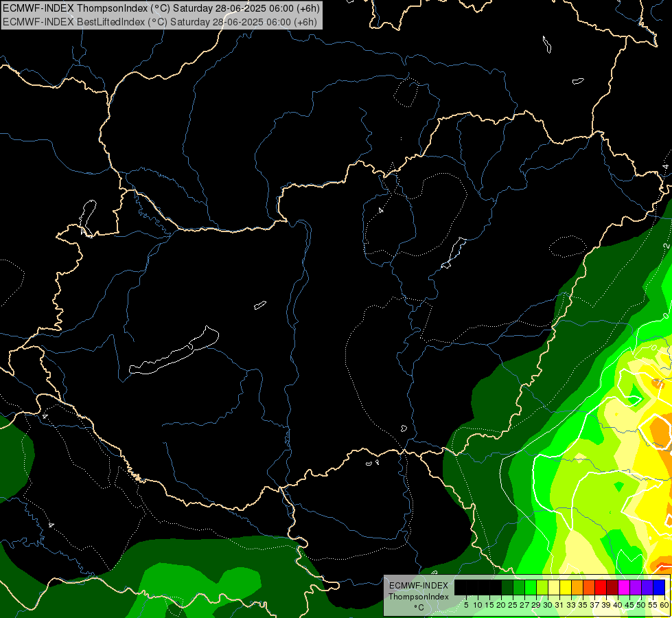The width and height of the screenshot is (672, 618).
Task: Click the legend label ThompsonIndex
Action: click(x=419, y=597)
